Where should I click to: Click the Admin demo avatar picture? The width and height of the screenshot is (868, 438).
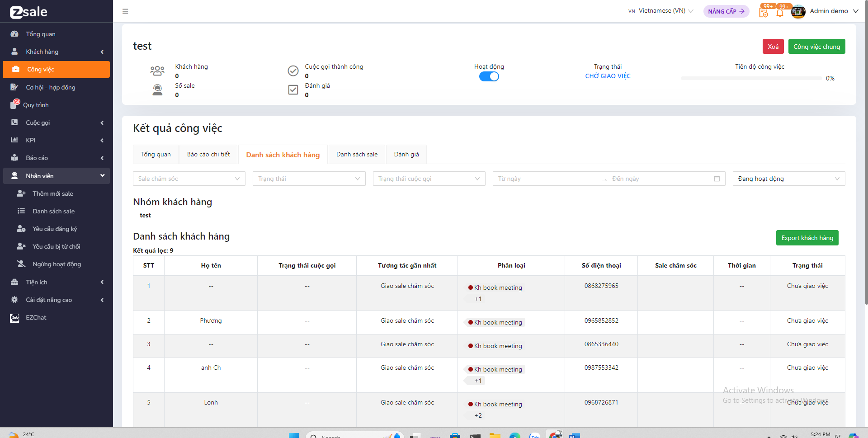click(798, 11)
